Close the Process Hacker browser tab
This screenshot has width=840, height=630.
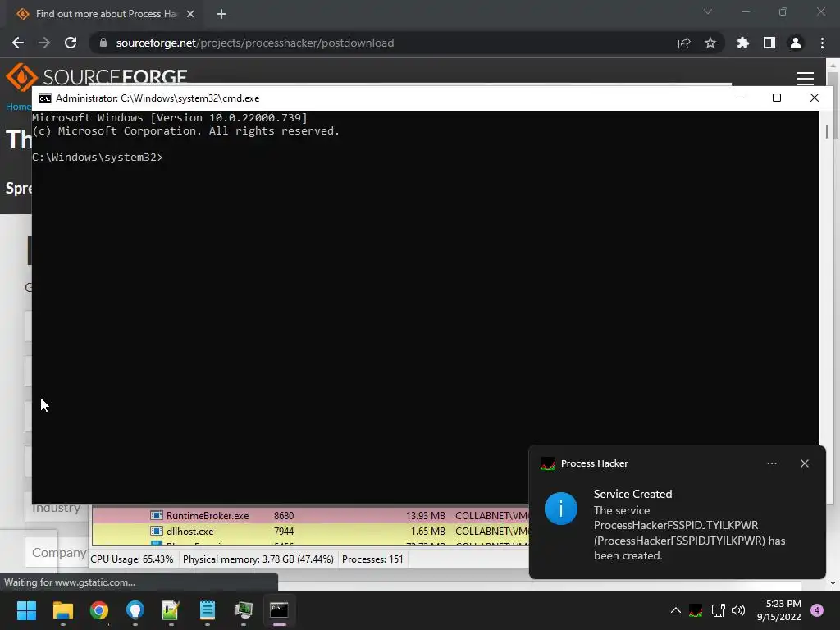(190, 14)
